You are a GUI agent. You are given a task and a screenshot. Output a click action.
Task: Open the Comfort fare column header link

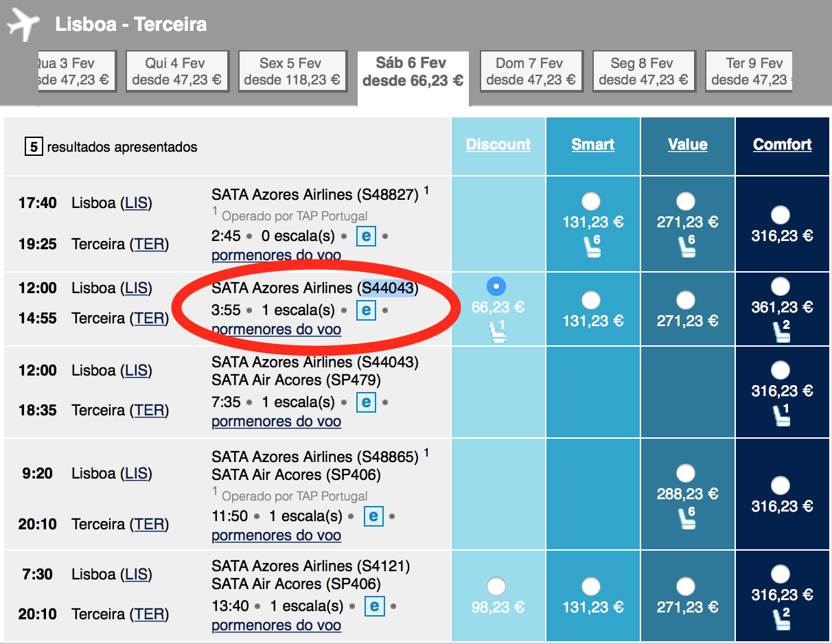click(783, 144)
